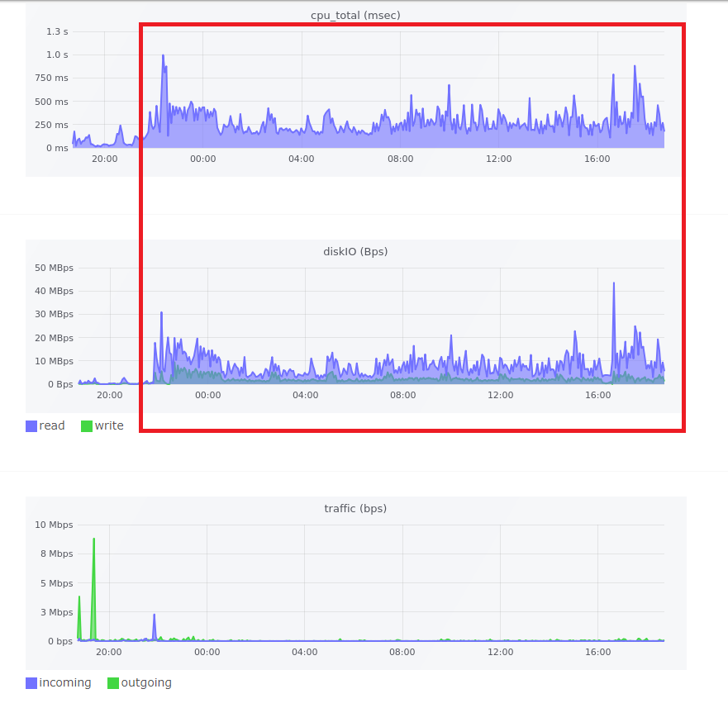Viewport: 728px width, 708px height.
Task: Hide the outgoing traffic series label
Action: tap(146, 683)
